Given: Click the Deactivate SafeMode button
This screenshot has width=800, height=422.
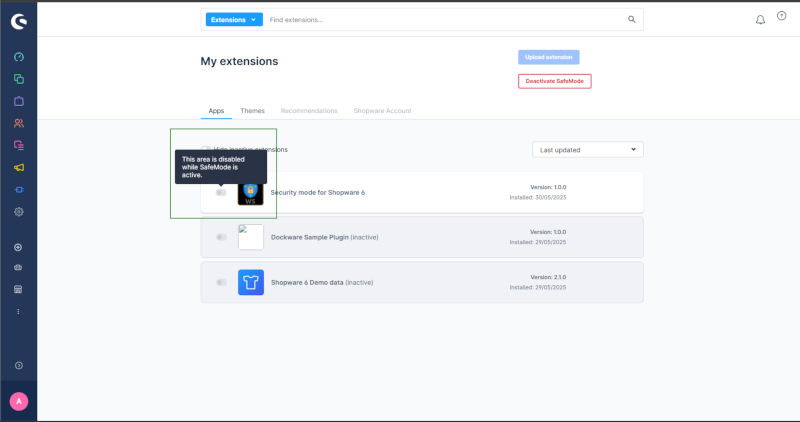Looking at the screenshot, I should pos(555,81).
